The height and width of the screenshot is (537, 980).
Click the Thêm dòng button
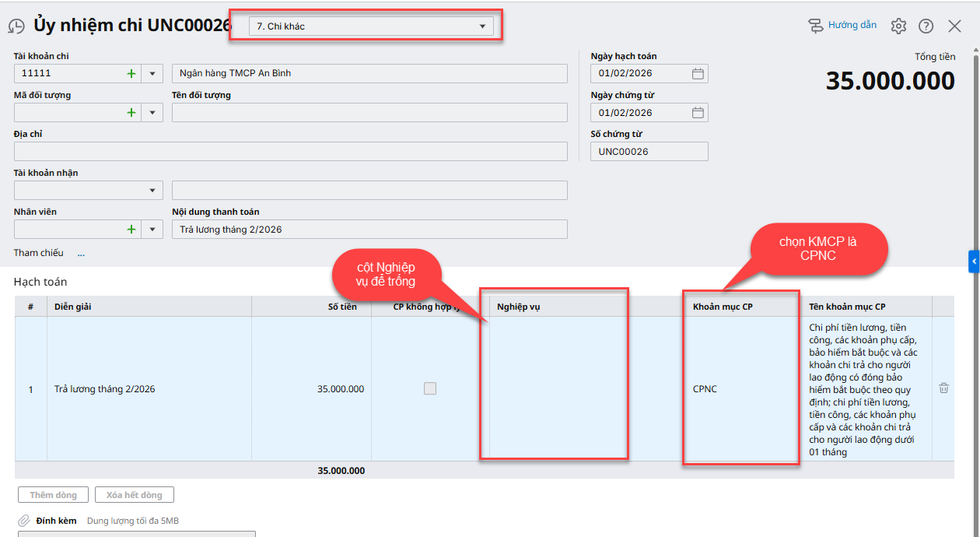(53, 495)
